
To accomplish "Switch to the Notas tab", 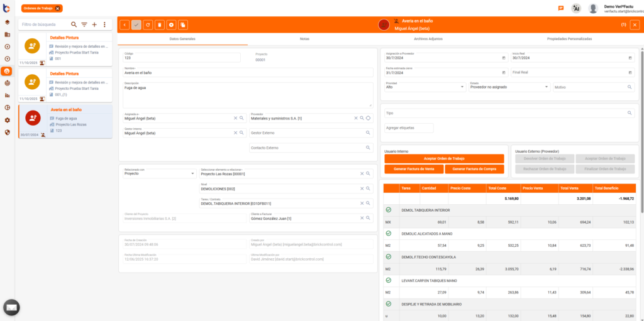I will pyautogui.click(x=304, y=39).
